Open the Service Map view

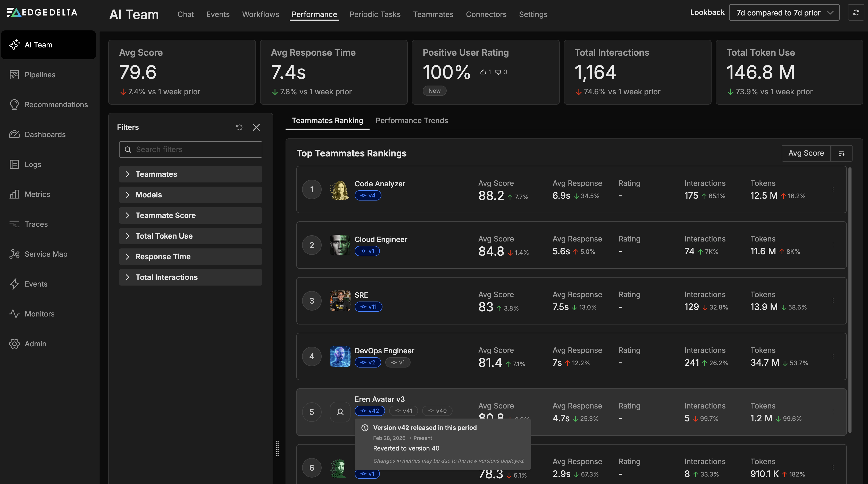[46, 254]
